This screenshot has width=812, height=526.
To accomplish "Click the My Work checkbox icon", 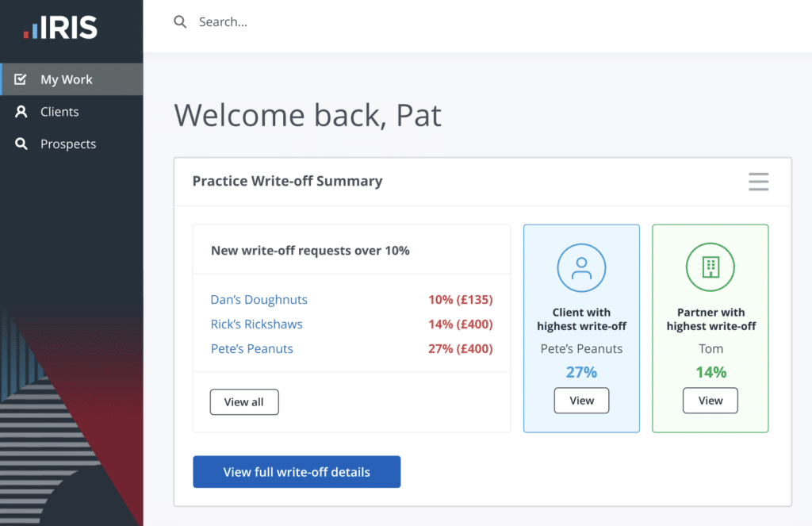I will [21, 79].
